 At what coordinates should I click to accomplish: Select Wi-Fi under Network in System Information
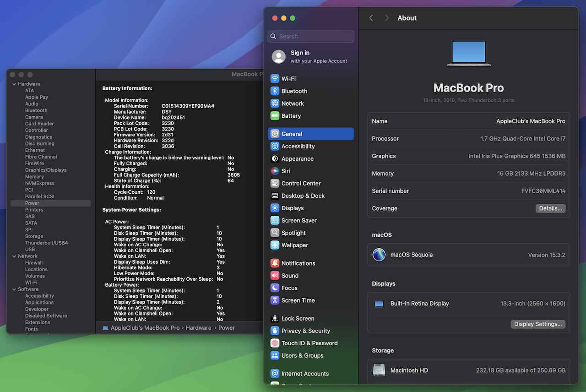pyautogui.click(x=31, y=283)
